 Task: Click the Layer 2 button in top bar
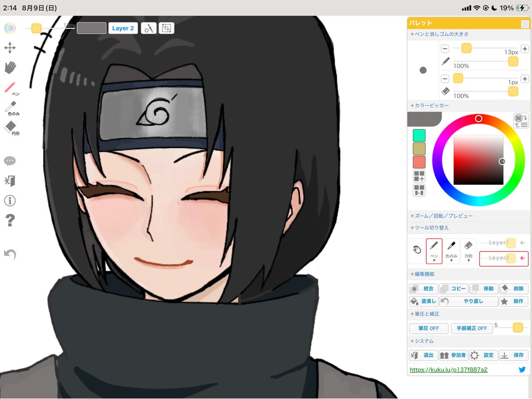coord(123,28)
